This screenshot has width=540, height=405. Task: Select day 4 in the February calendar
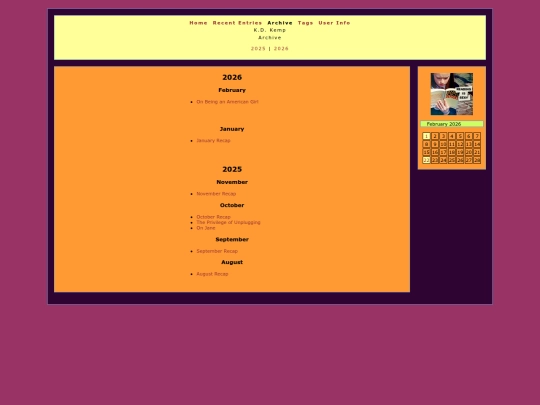click(x=452, y=136)
